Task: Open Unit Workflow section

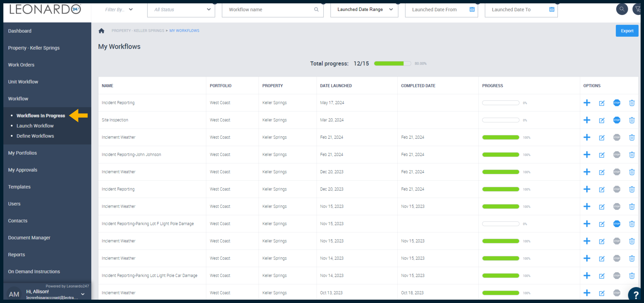Action: point(23,82)
